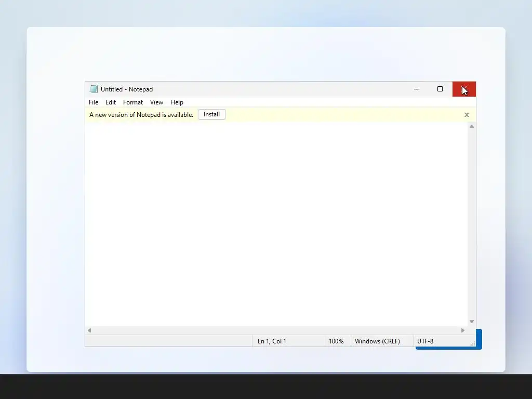The width and height of the screenshot is (532, 399).
Task: Open the File menu
Action: pyautogui.click(x=94, y=102)
